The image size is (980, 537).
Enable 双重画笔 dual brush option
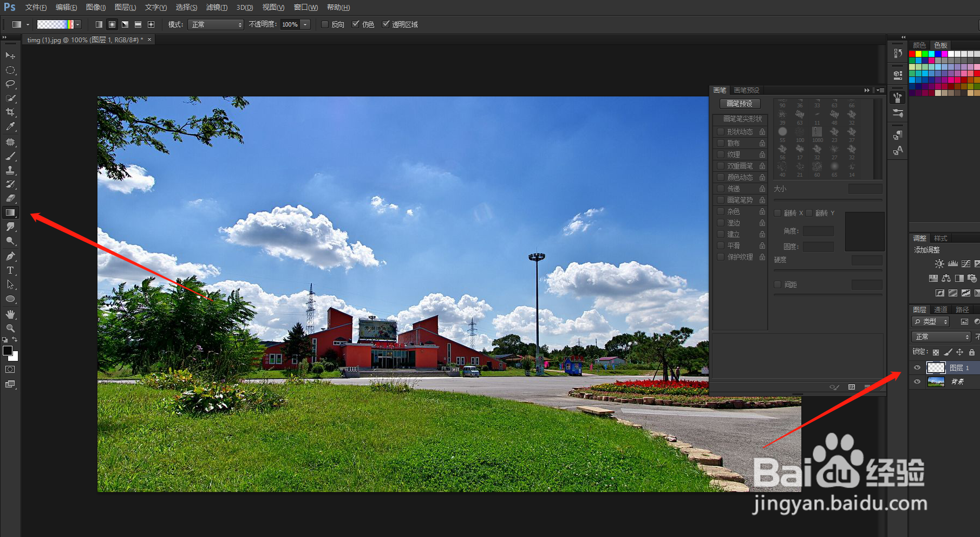[721, 166]
